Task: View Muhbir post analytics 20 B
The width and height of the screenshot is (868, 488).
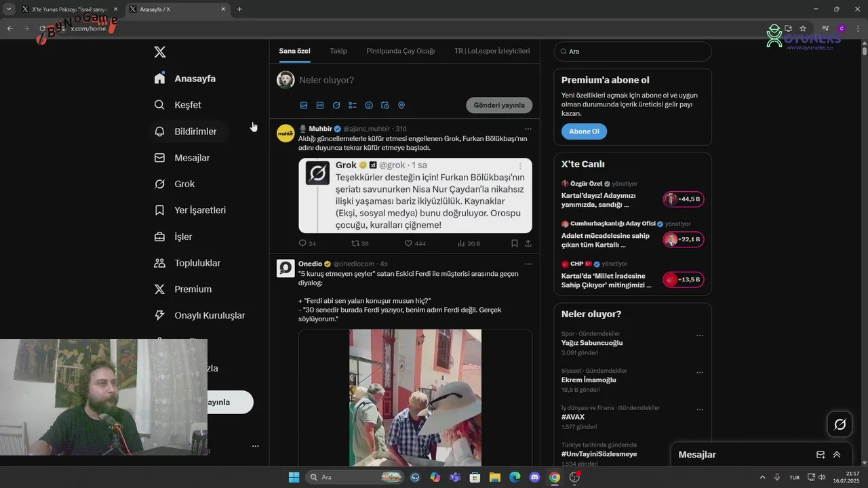Action: (x=469, y=243)
